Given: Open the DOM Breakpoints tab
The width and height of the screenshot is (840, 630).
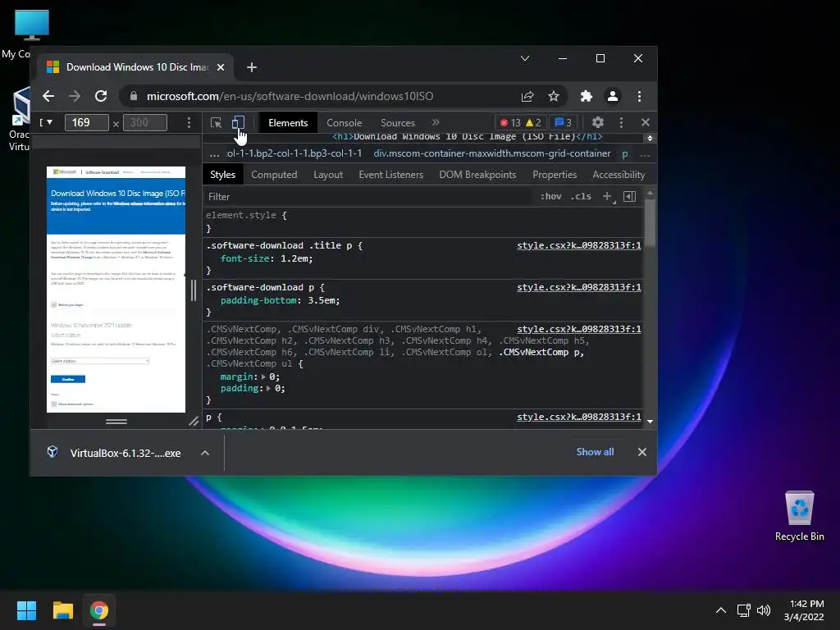Looking at the screenshot, I should pyautogui.click(x=477, y=175).
